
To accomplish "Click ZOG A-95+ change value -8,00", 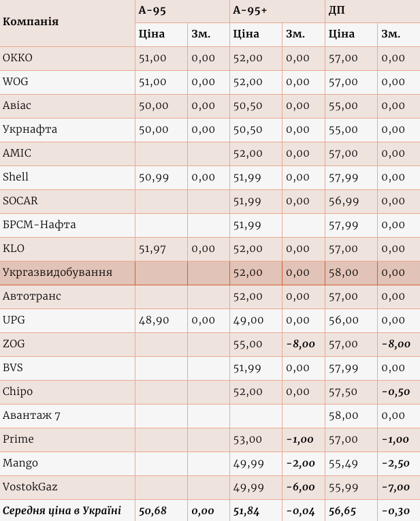I will [x=304, y=344].
